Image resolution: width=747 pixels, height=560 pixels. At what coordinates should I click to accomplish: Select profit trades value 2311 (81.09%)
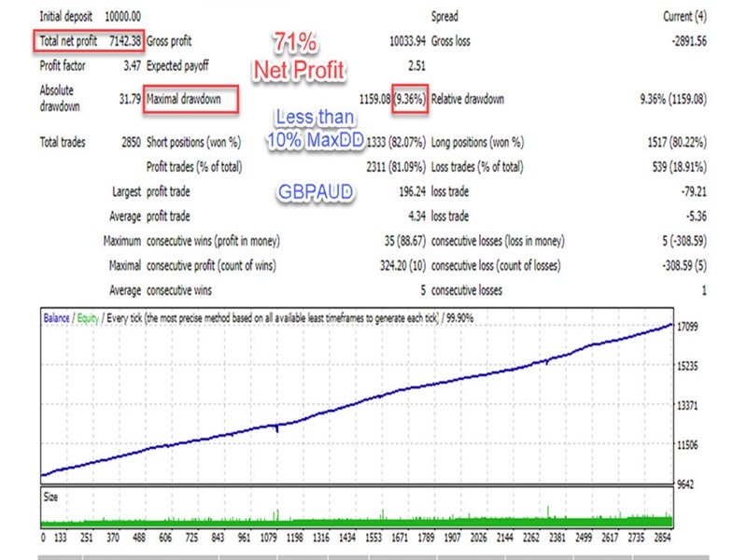[396, 167]
